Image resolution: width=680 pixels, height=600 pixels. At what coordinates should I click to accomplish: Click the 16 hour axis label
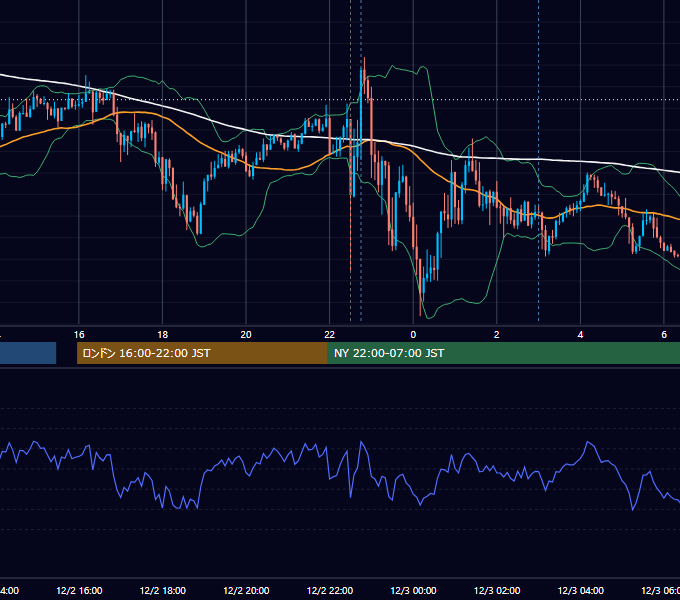pos(79,335)
